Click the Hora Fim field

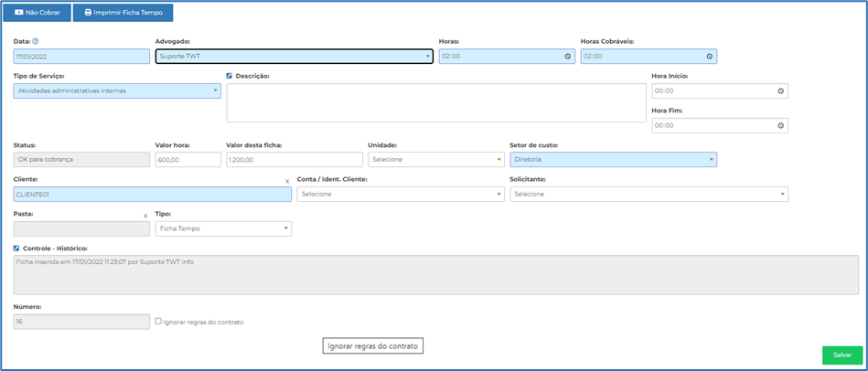tap(720, 125)
